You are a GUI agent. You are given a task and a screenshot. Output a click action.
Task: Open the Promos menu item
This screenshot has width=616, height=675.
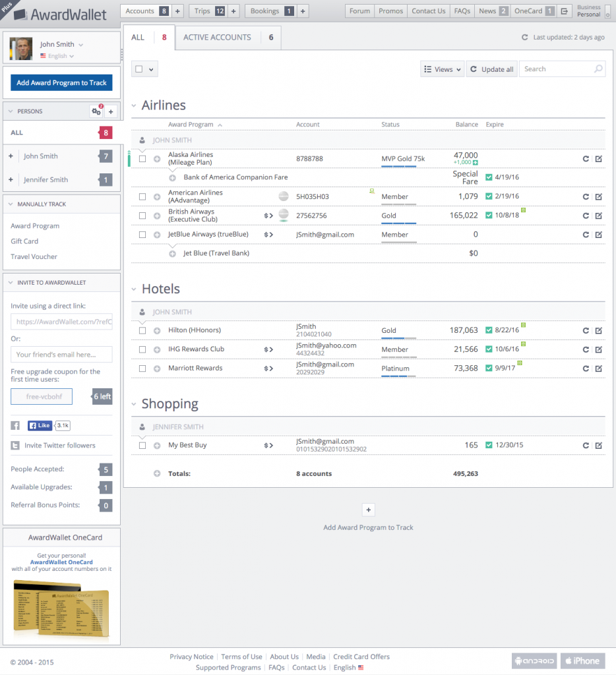pyautogui.click(x=390, y=11)
